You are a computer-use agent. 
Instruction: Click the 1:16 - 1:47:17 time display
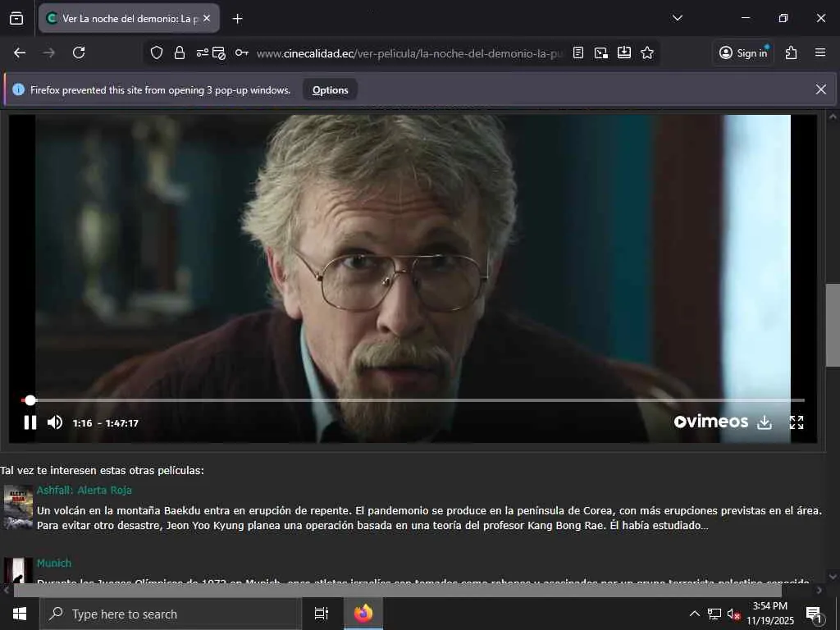point(106,423)
